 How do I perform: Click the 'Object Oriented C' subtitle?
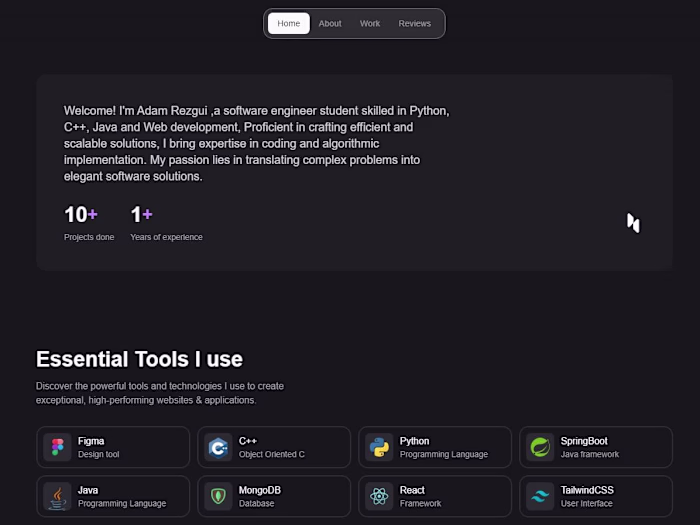(271, 454)
